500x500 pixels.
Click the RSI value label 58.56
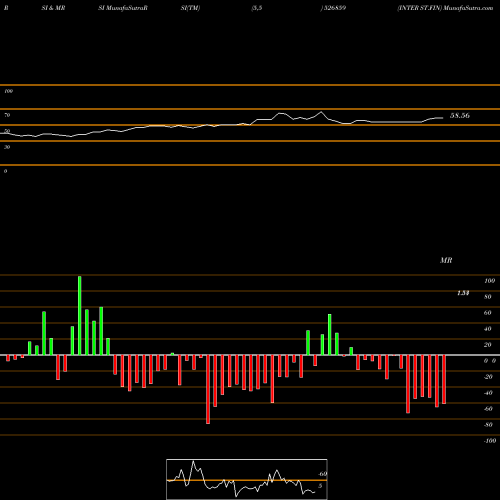coord(460,116)
